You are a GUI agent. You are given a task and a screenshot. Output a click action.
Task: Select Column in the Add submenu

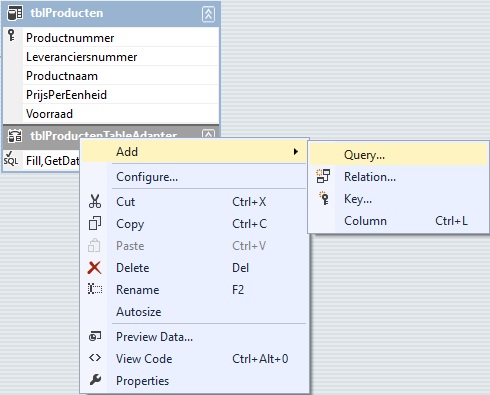[398, 221]
